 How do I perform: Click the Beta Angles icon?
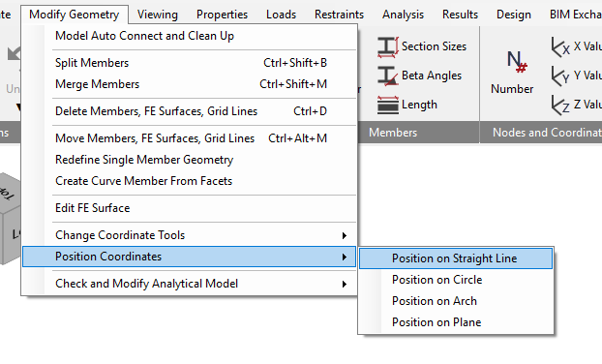tap(388, 76)
